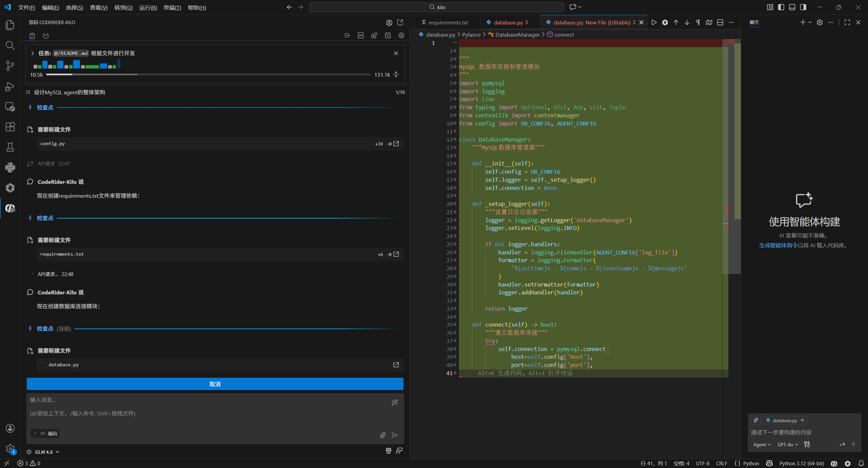Toggle whitespace paragraph mark in diff toolbar
This screenshot has width=868, height=468.
click(698, 22)
